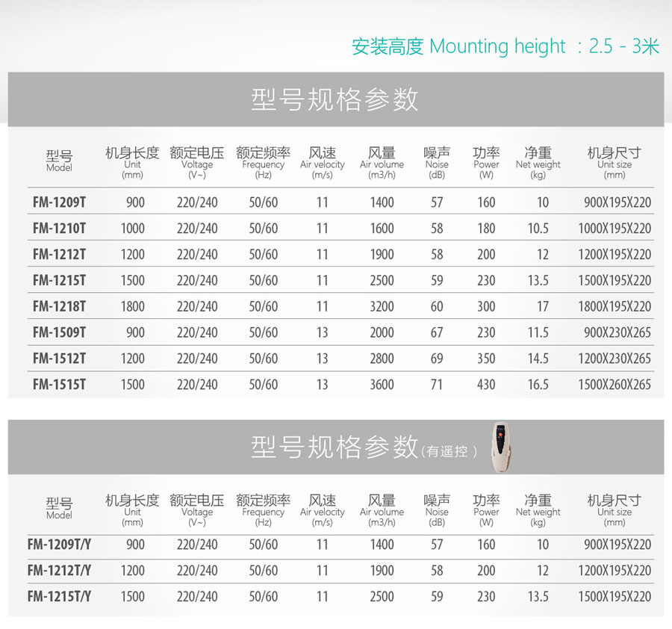The image size is (672, 629).
Task: Click the 1500X260X265 unit size cell
Action: click(615, 385)
